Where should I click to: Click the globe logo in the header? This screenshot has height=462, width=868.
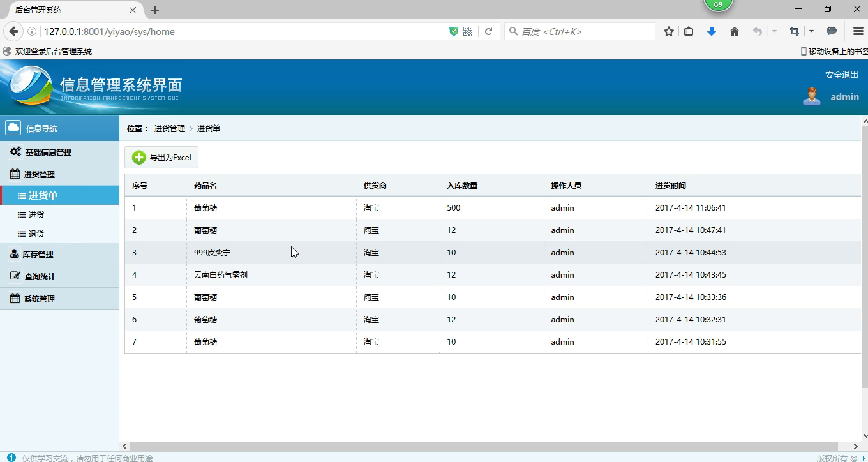click(30, 86)
